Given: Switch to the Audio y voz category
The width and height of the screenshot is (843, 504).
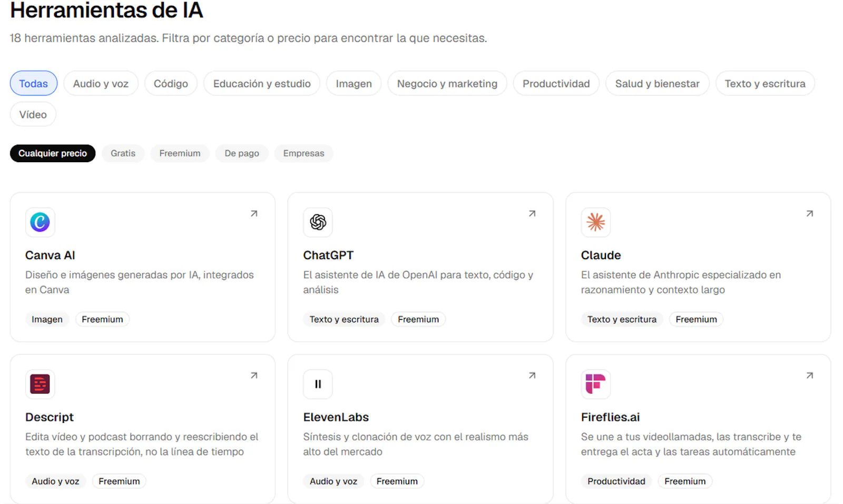Looking at the screenshot, I should coord(101,83).
